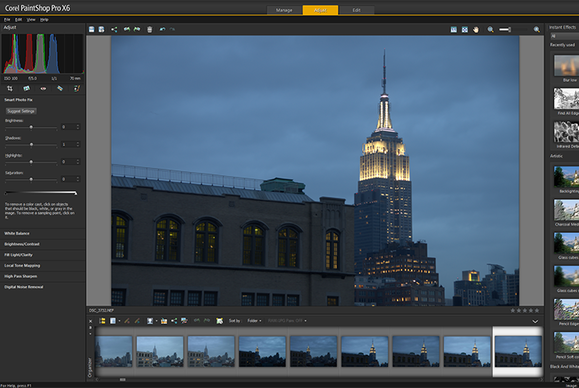579x388 pixels.
Task: Click the Delete trash can icon
Action: coord(150,29)
